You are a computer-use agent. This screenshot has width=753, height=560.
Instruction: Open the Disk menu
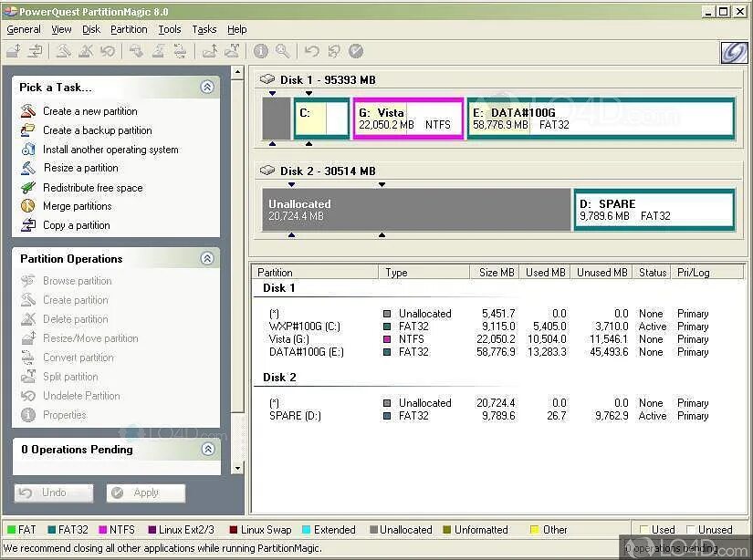(x=91, y=30)
